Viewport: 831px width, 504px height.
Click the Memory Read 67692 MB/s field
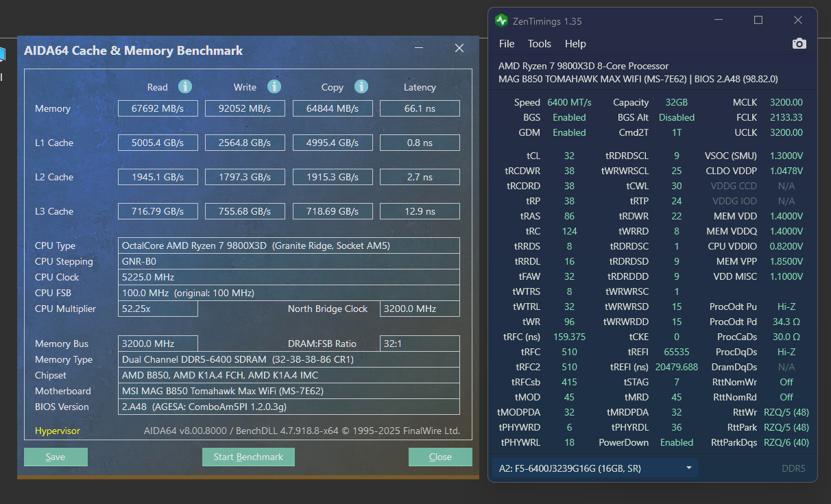point(158,108)
